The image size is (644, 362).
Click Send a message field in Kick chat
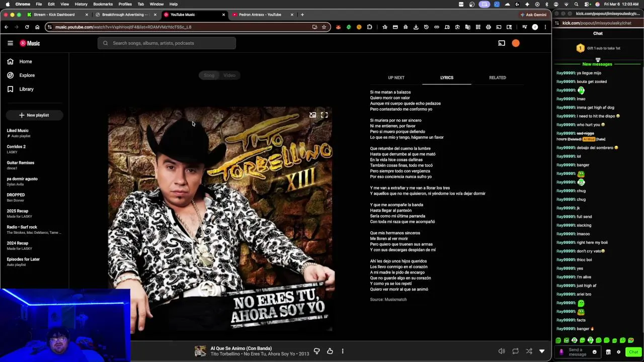[x=577, y=352]
